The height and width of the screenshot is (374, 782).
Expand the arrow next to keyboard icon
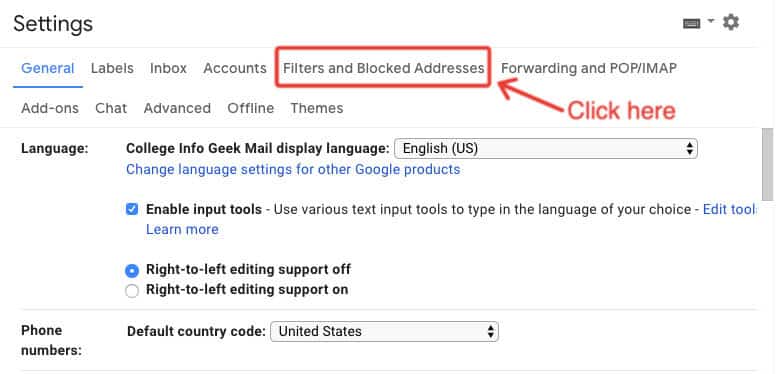click(711, 21)
